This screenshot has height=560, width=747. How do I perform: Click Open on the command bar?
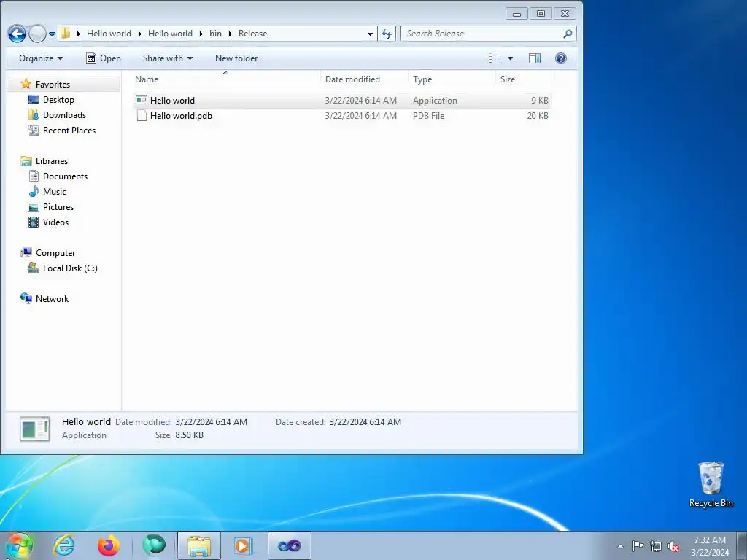click(104, 58)
